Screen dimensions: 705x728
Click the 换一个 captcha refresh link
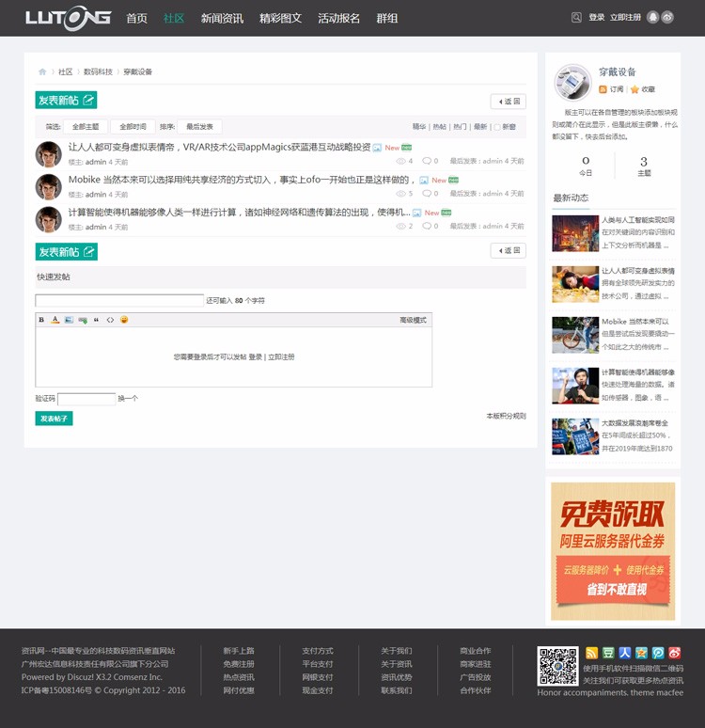[x=128, y=399]
